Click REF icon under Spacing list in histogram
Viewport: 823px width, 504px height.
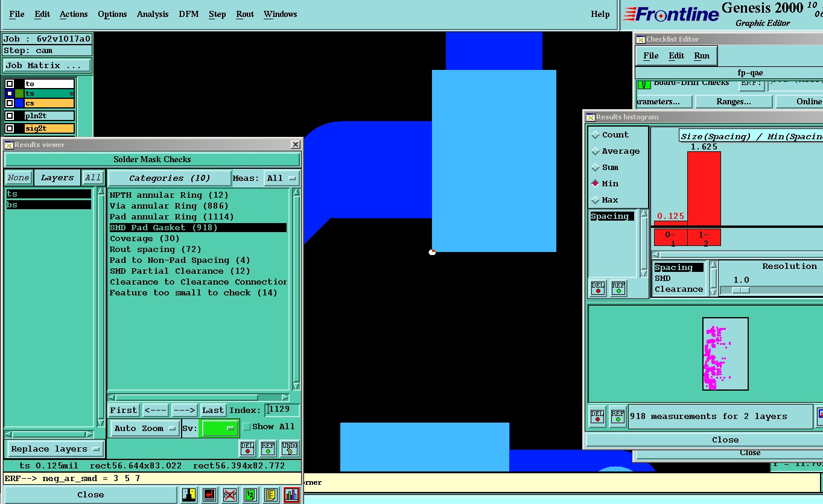[x=618, y=288]
